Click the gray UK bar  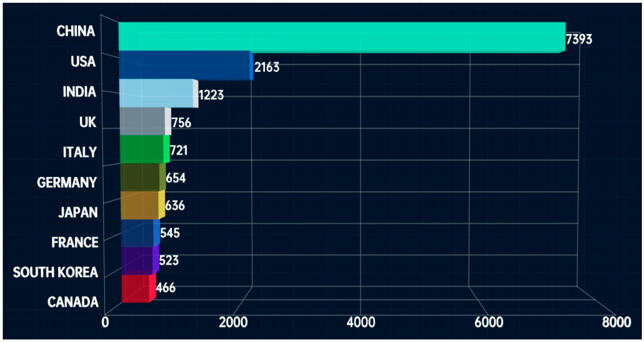coord(143,121)
